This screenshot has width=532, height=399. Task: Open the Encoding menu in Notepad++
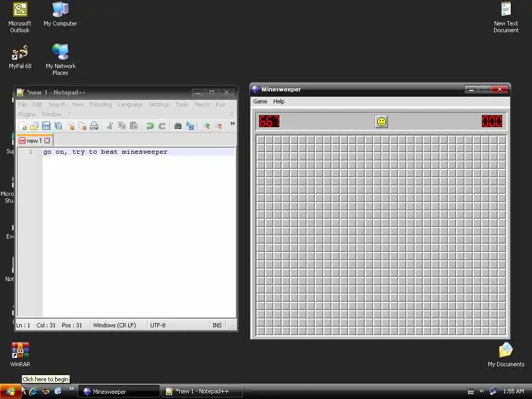coord(100,104)
